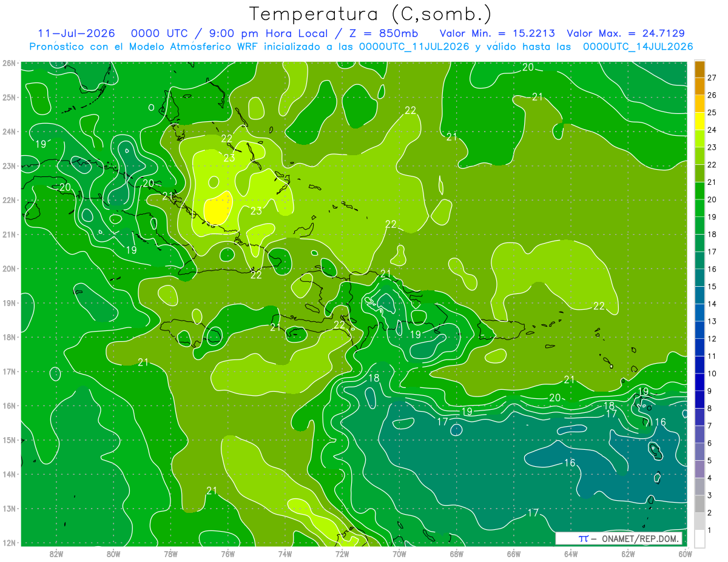Click the 15N latitude axis label
Viewport: 728px width, 562px height.
[8, 440]
